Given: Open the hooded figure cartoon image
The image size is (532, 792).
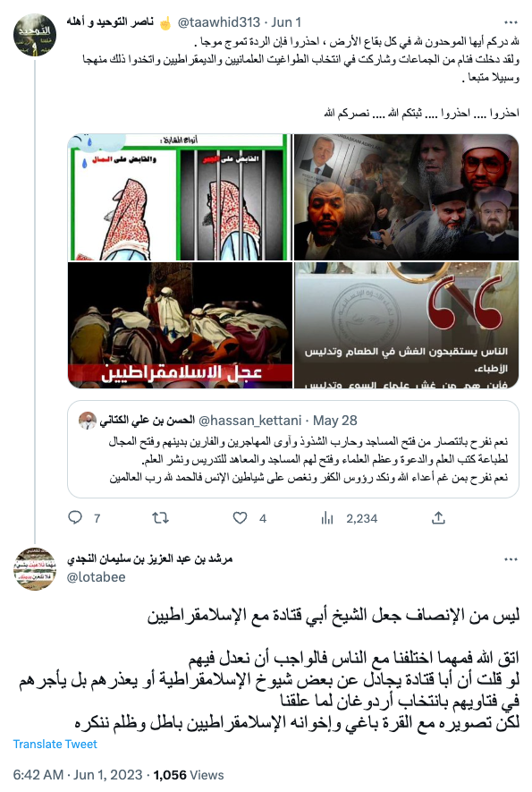Looking at the screenshot, I should pyautogui.click(x=180, y=197).
